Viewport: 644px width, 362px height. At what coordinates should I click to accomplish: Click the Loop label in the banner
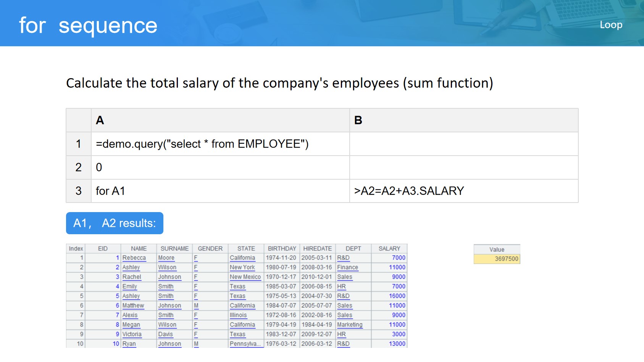[611, 25]
